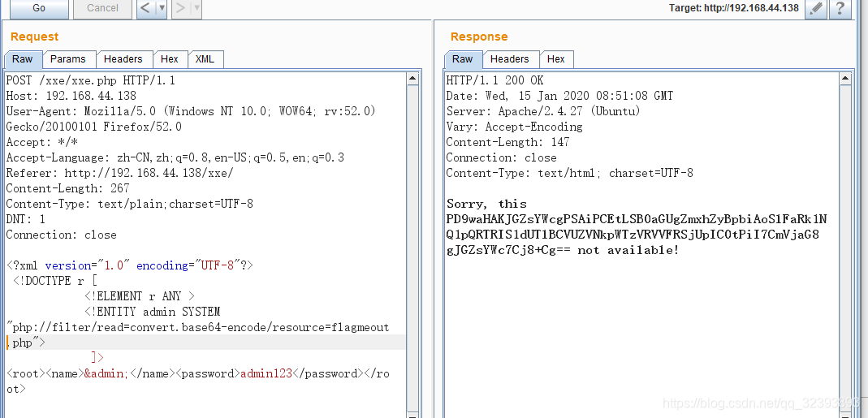
Task: Switch to the Request Hex tab
Action: (170, 59)
